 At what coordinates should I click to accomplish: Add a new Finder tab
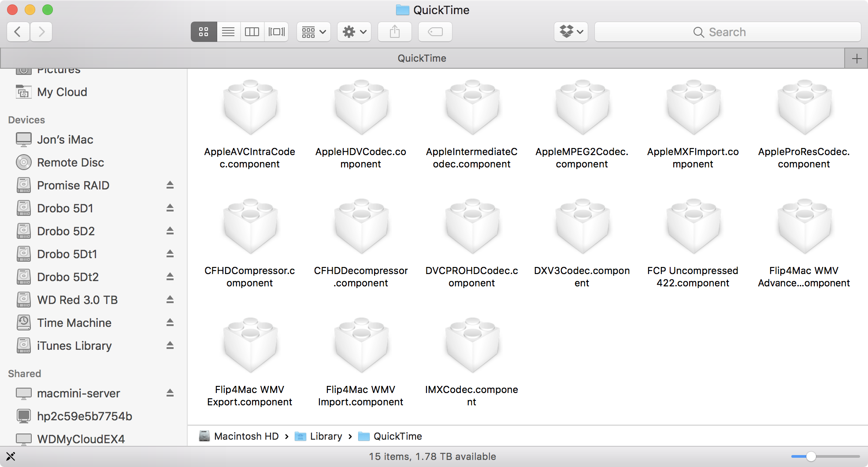pos(857,59)
